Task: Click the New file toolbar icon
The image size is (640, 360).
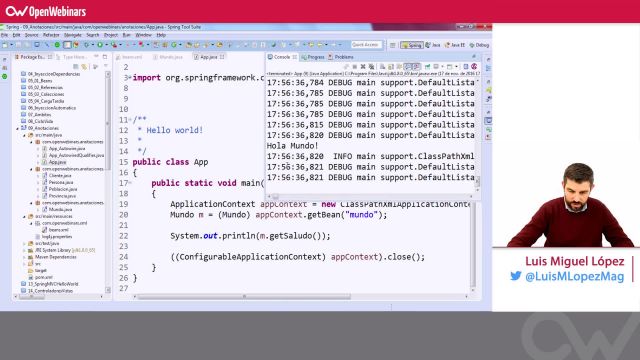Action: [x=4, y=45]
